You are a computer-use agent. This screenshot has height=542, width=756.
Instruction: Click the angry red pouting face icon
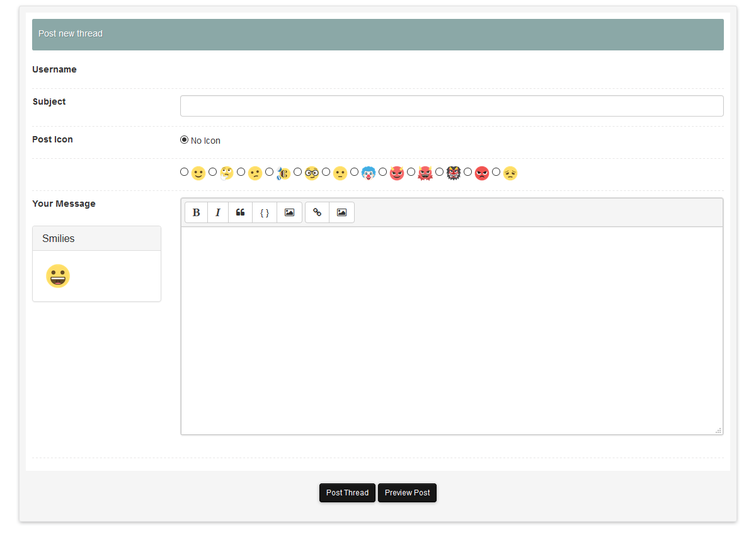[482, 173]
